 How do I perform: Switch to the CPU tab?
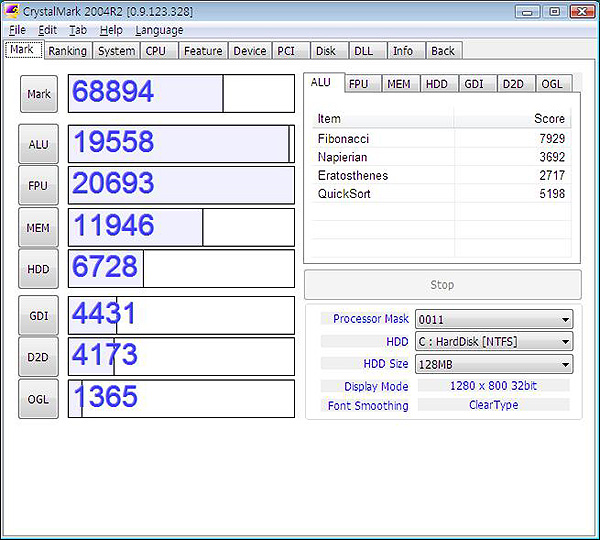(159, 51)
